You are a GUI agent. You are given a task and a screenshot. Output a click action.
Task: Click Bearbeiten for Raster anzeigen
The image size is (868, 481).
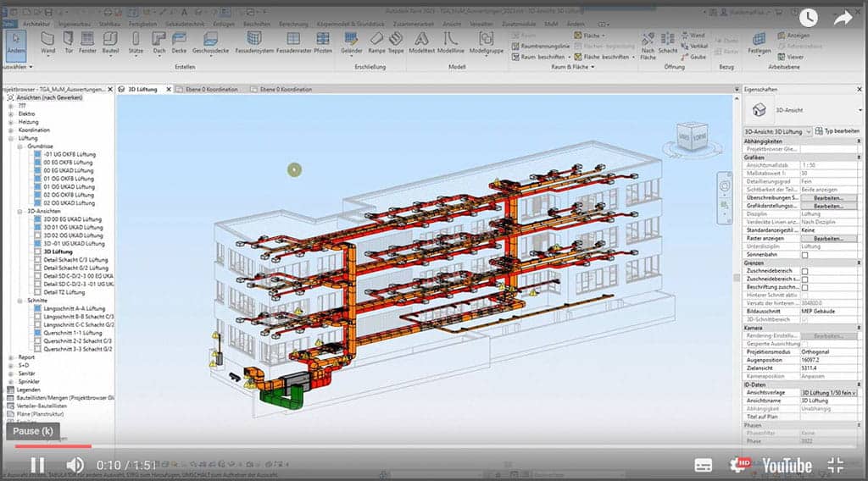pyautogui.click(x=829, y=238)
